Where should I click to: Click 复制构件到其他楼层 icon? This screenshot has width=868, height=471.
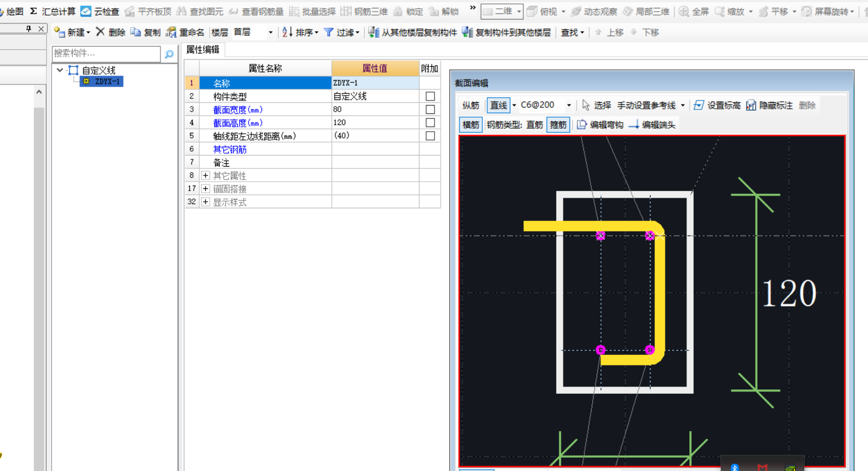pos(467,32)
